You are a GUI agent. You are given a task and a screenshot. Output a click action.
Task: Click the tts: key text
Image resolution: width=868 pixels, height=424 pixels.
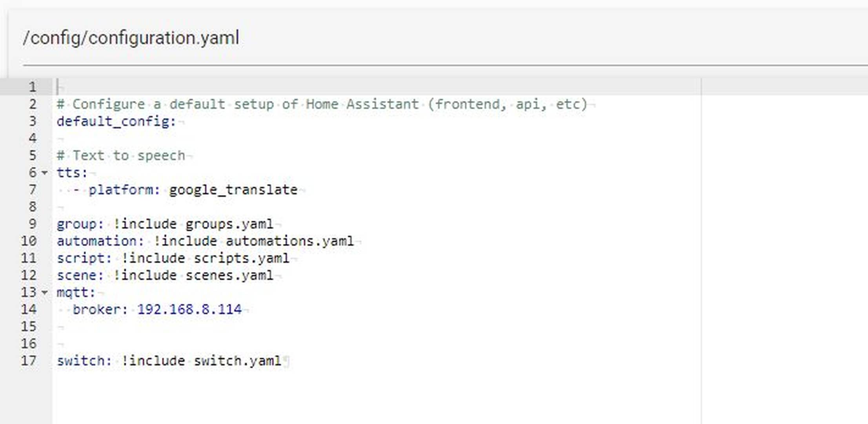(x=72, y=173)
